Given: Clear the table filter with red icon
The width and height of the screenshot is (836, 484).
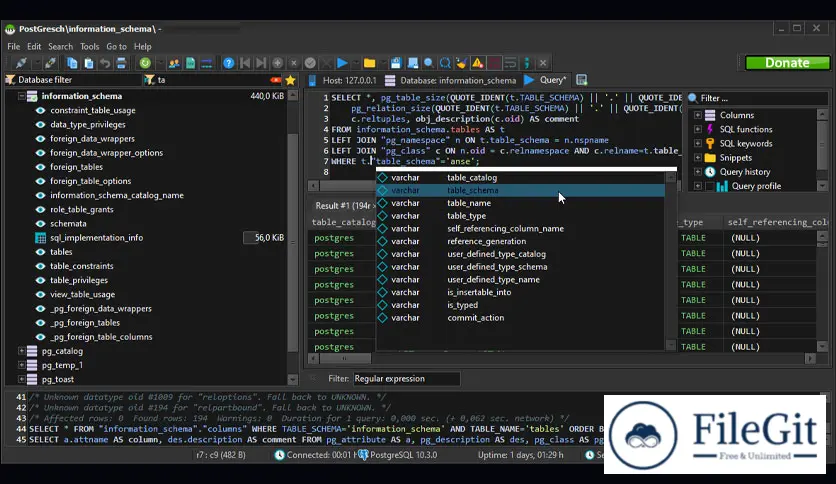Looking at the screenshot, I should click(276, 80).
